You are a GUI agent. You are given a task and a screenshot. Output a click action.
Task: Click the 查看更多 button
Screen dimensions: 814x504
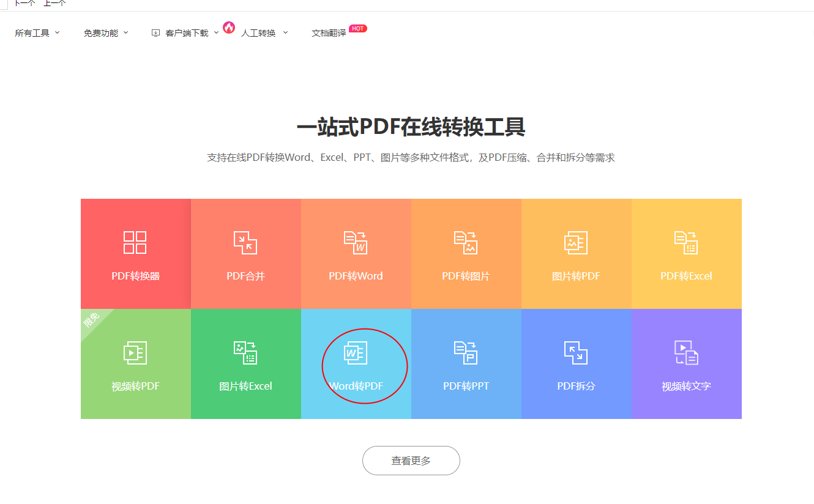point(411,461)
